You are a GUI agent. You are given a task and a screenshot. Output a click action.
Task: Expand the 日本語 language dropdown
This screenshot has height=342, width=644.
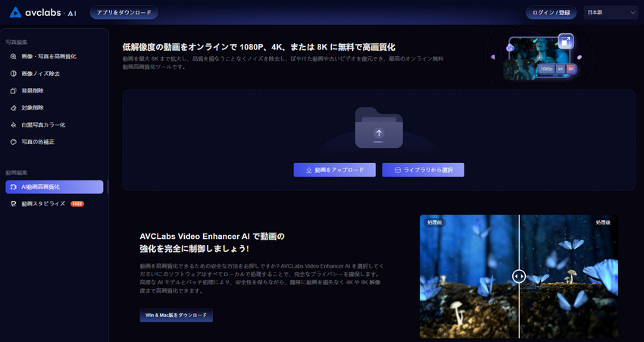611,12
